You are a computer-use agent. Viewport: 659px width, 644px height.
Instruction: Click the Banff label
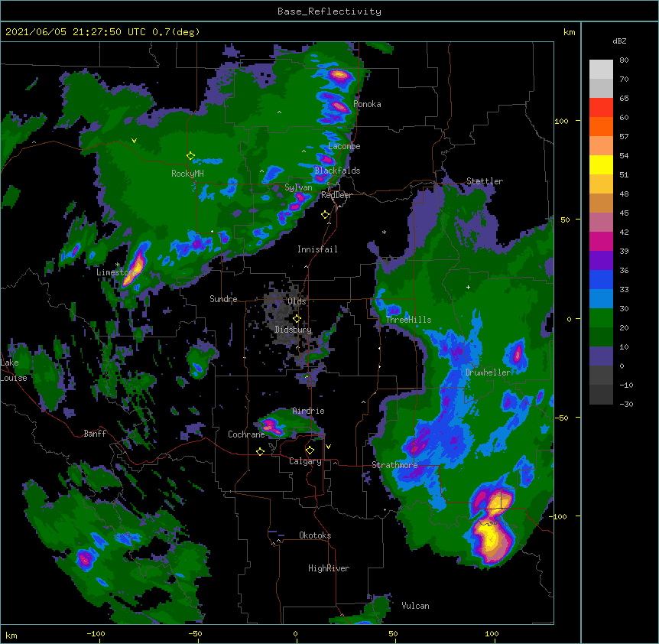(x=95, y=434)
